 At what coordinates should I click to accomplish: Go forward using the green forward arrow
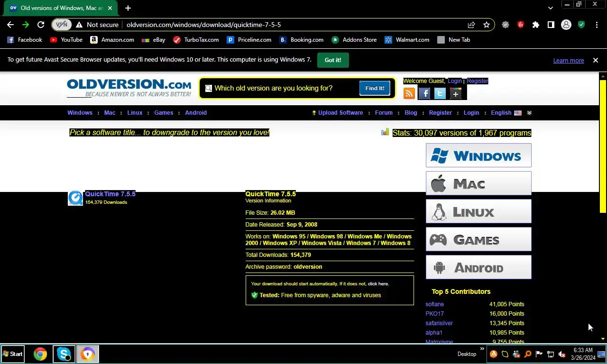click(x=26, y=25)
